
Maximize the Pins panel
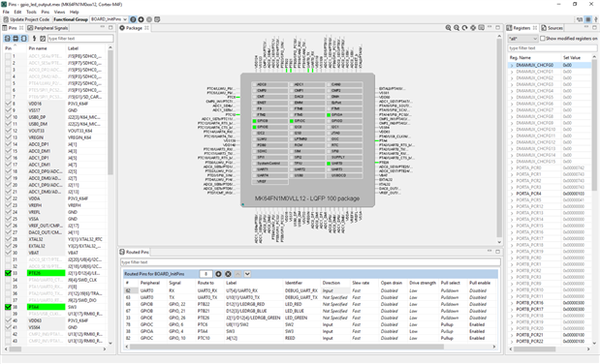(111, 27)
